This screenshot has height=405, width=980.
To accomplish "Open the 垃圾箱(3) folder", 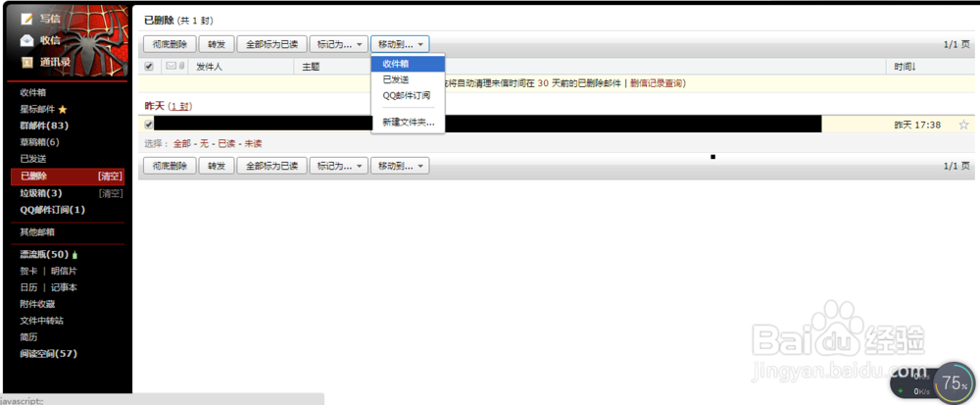I will pos(41,193).
